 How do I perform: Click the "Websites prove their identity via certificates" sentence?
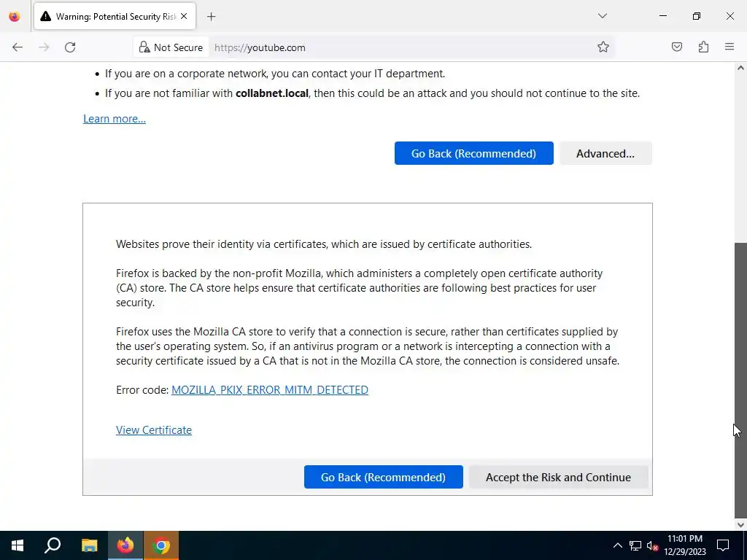point(324,244)
